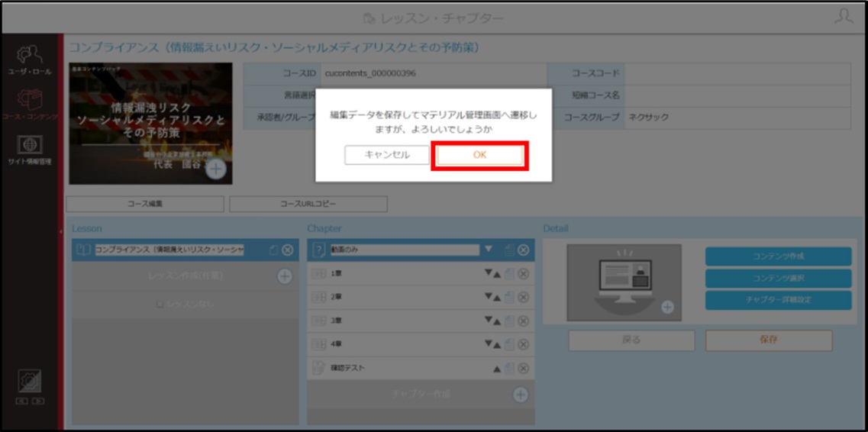
Task: Move the 動画のみ chapter down with its arrow
Action: tap(489, 249)
